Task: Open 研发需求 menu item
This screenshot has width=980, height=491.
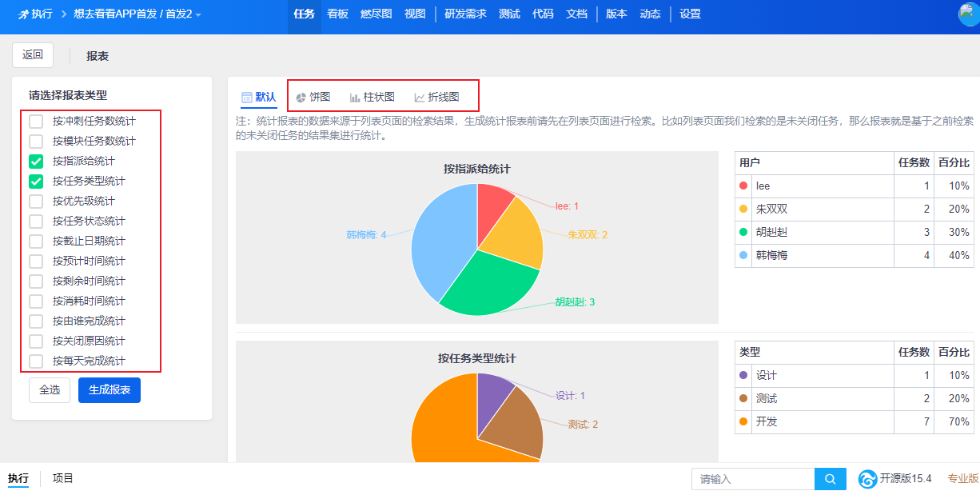Action: (465, 14)
